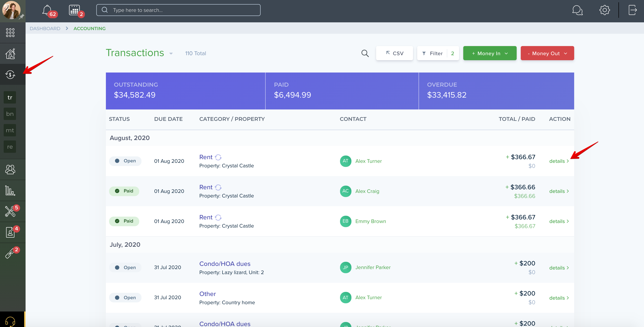Go to DASHBOARD breadcrumb
Screen dimensions: 644x327
(x=45, y=29)
